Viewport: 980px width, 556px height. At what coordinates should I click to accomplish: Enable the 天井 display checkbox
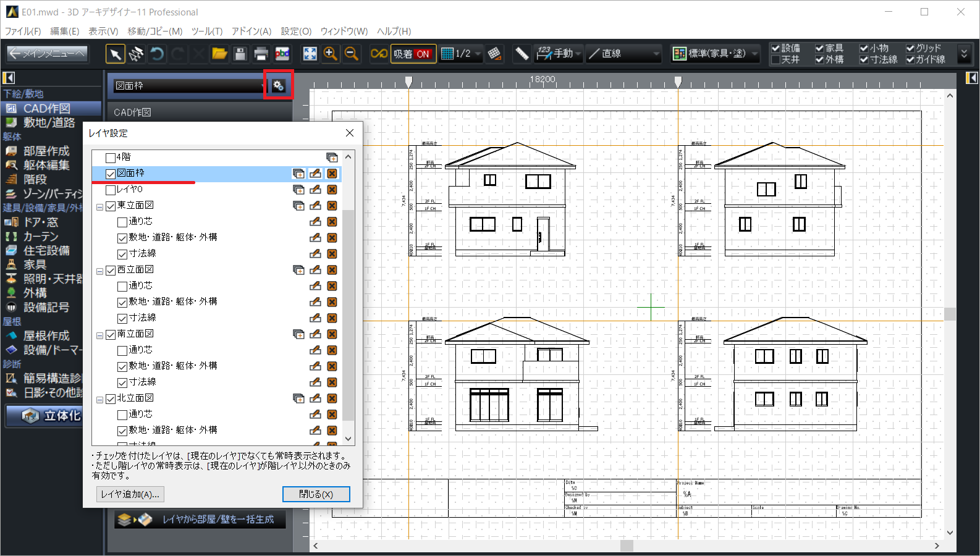775,60
